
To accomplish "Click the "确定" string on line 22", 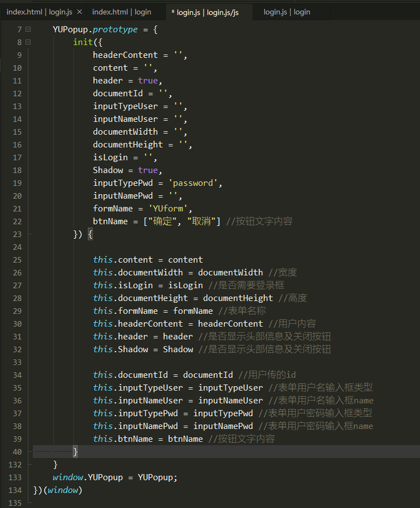I will (162, 221).
